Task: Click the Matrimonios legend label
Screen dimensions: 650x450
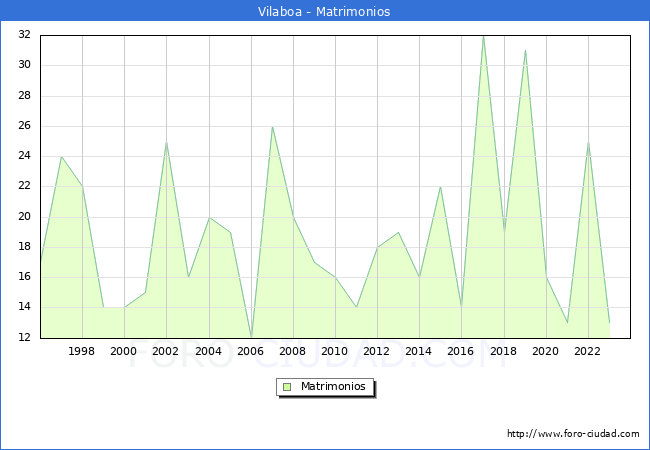Action: pyautogui.click(x=334, y=386)
